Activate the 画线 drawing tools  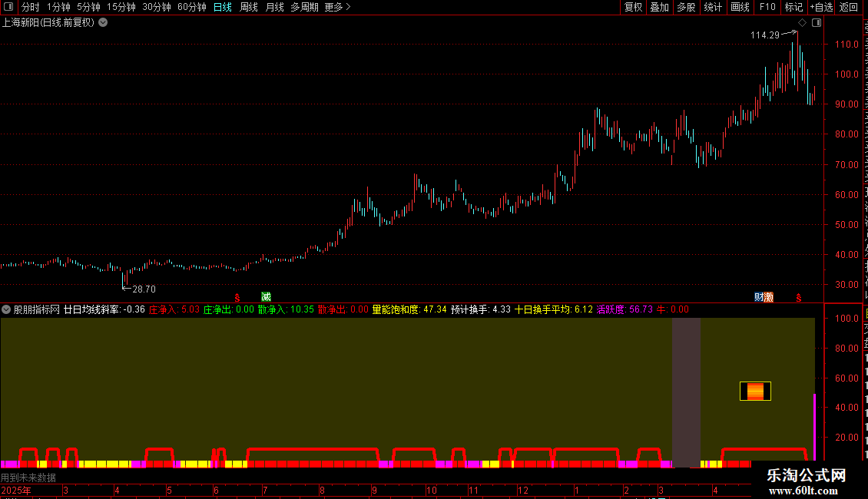point(740,7)
